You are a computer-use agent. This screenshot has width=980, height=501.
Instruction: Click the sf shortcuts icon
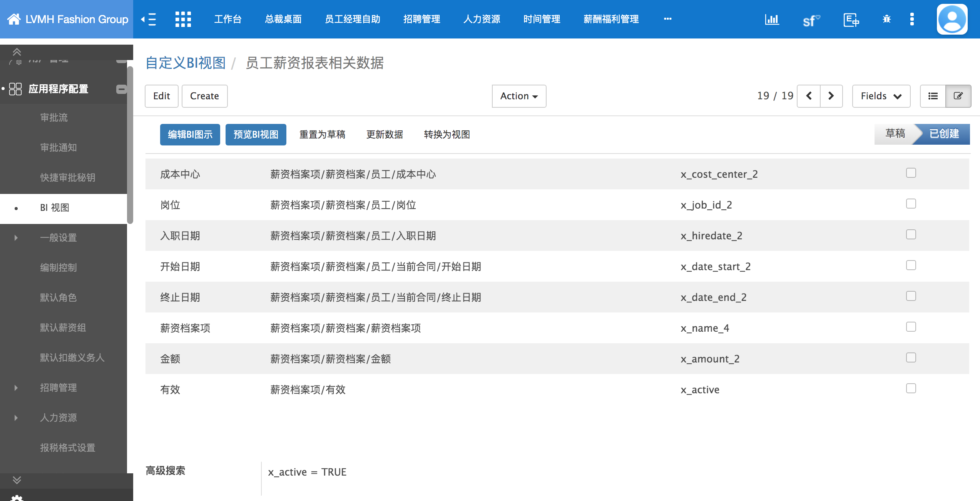click(x=810, y=19)
